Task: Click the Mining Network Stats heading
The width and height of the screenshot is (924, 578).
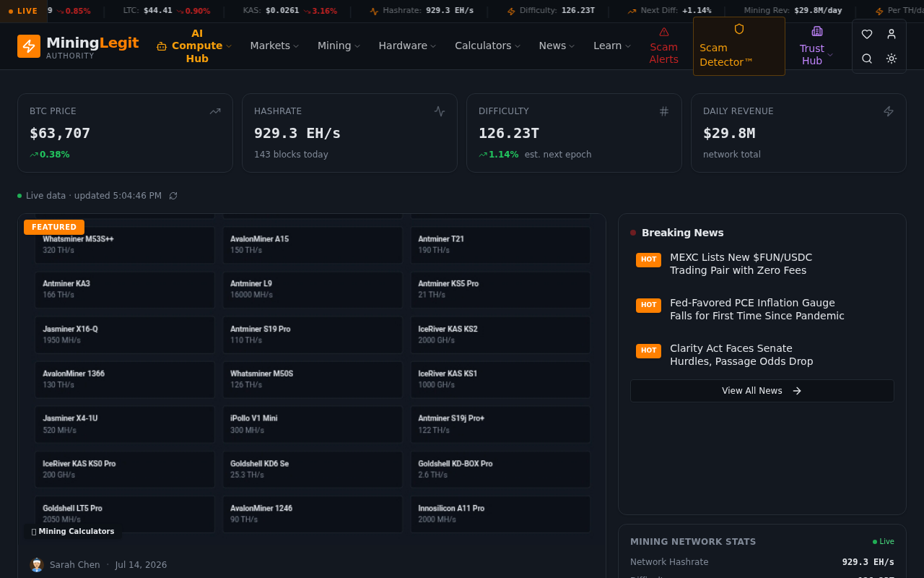Action: pyautogui.click(x=693, y=542)
